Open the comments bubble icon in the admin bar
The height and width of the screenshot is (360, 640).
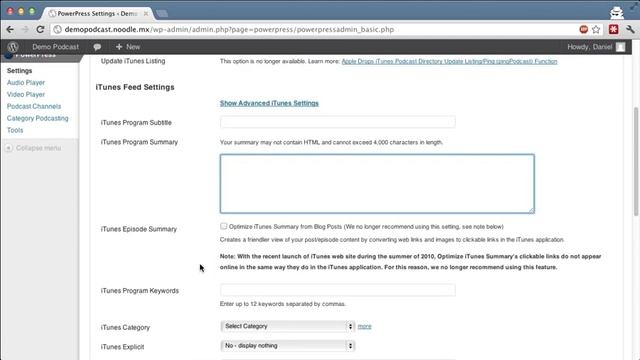(x=97, y=47)
